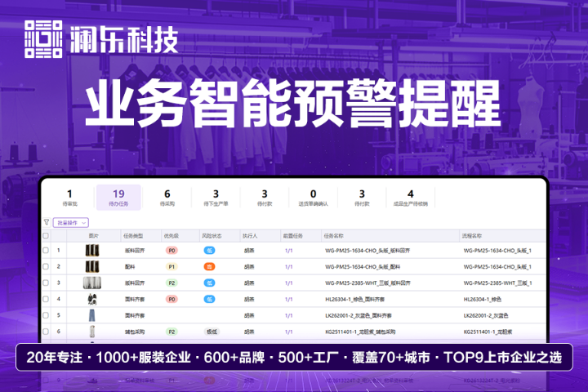Open the 批量操作 dropdown

(x=70, y=223)
